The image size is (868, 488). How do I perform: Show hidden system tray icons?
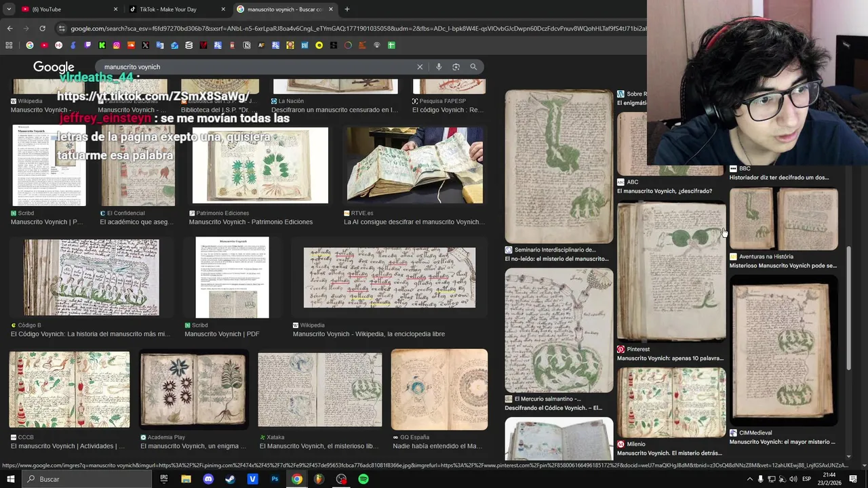749,479
